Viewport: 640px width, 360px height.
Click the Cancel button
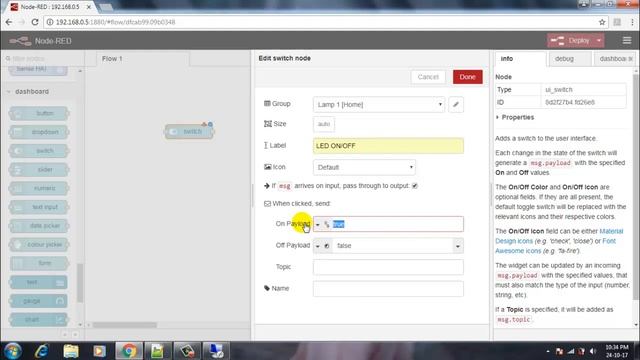point(428,77)
